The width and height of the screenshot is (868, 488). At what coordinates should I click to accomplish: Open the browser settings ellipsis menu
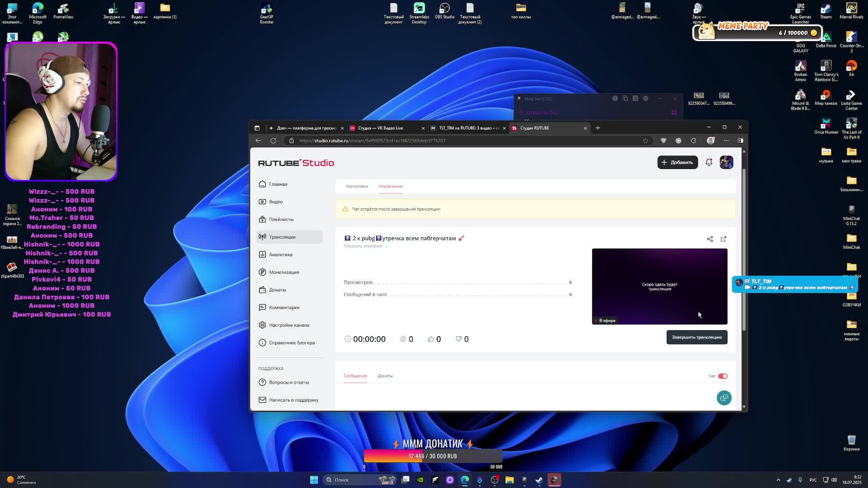coord(726,141)
